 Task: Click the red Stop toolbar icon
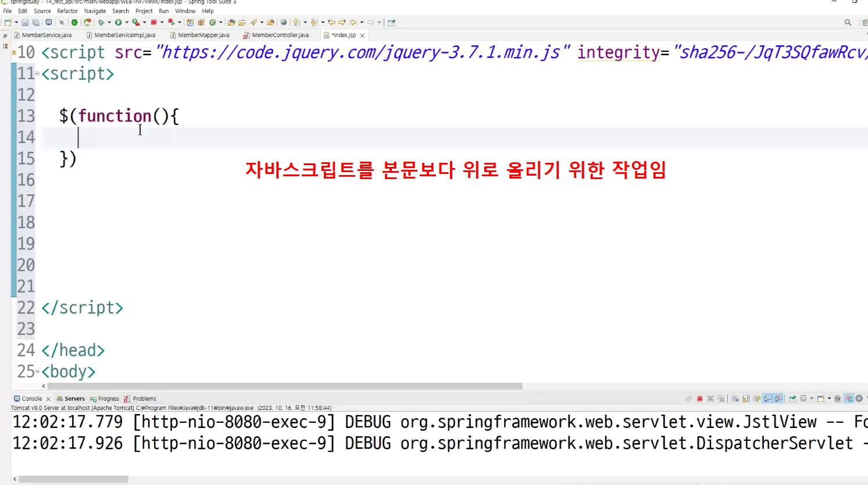click(153, 22)
